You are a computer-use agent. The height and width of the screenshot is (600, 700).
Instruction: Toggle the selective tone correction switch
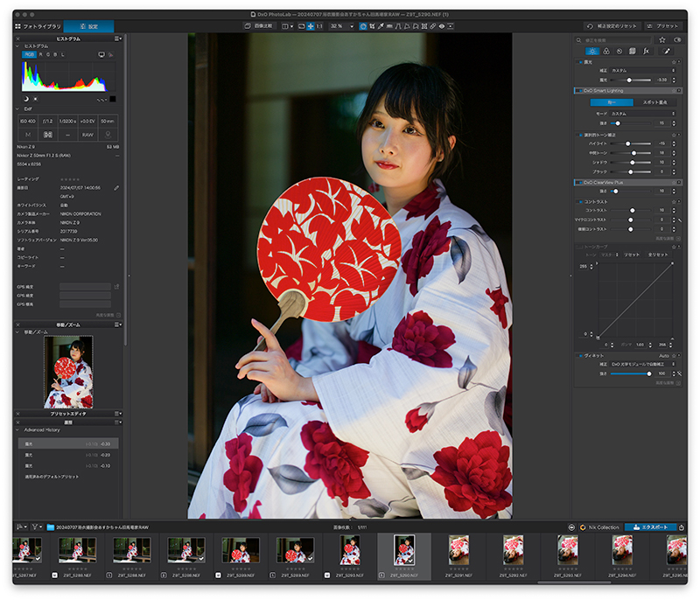coord(579,135)
